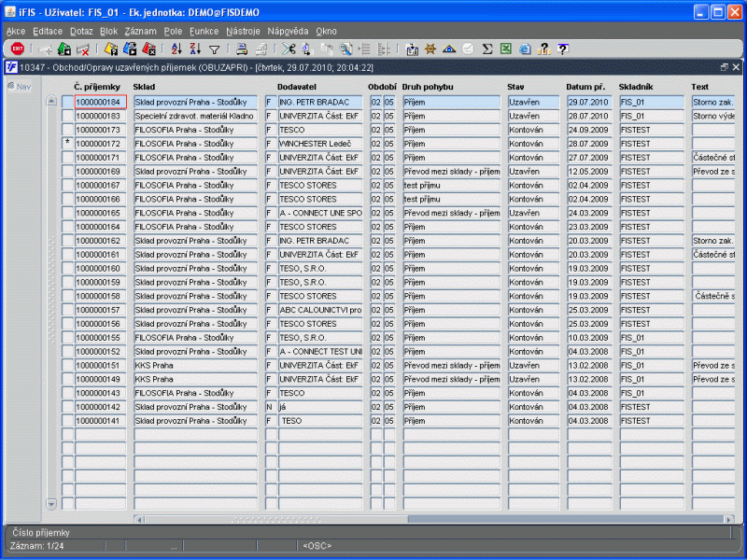
Task: Click 'KKS Praha' in row 1000000151
Action: [x=195, y=365]
